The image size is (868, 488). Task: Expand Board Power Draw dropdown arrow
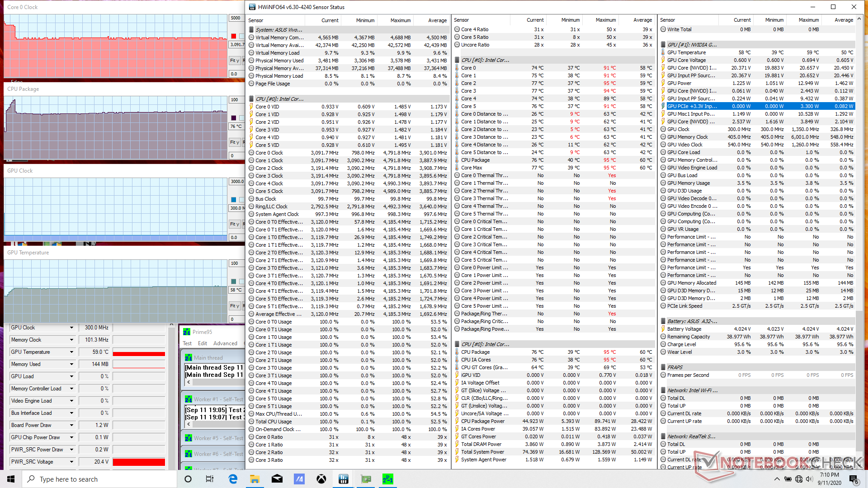click(x=71, y=425)
